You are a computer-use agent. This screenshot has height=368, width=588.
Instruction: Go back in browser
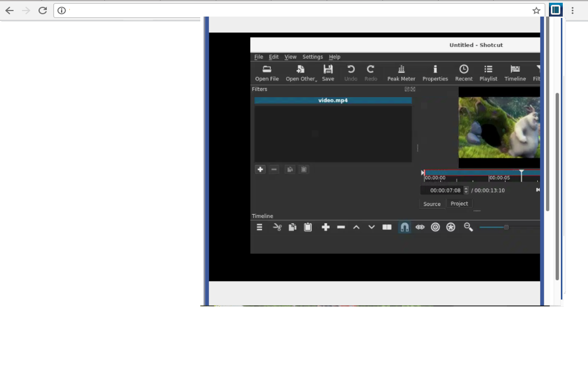[9, 10]
